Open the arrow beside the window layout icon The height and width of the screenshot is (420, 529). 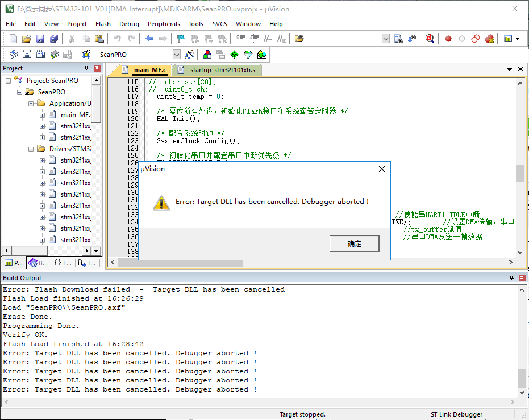(517, 39)
